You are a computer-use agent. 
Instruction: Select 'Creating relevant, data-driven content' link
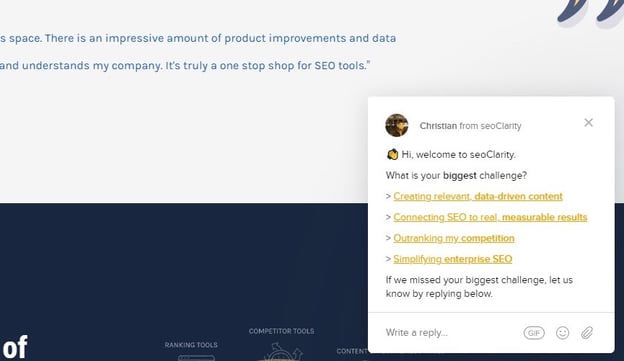pos(478,196)
